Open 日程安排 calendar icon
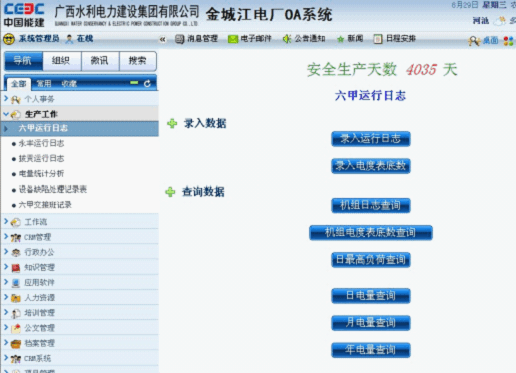516x373 pixels. 378,39
